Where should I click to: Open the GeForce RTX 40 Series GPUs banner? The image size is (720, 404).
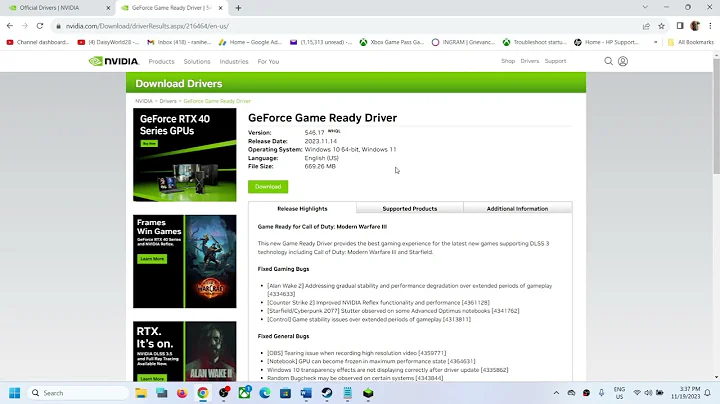coord(185,155)
